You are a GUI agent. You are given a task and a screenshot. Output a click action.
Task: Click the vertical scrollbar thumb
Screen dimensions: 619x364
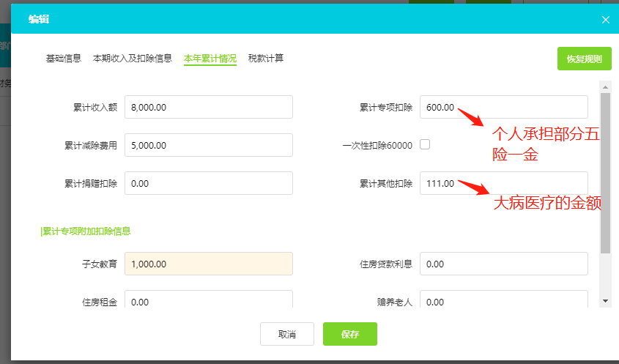pyautogui.click(x=605, y=173)
